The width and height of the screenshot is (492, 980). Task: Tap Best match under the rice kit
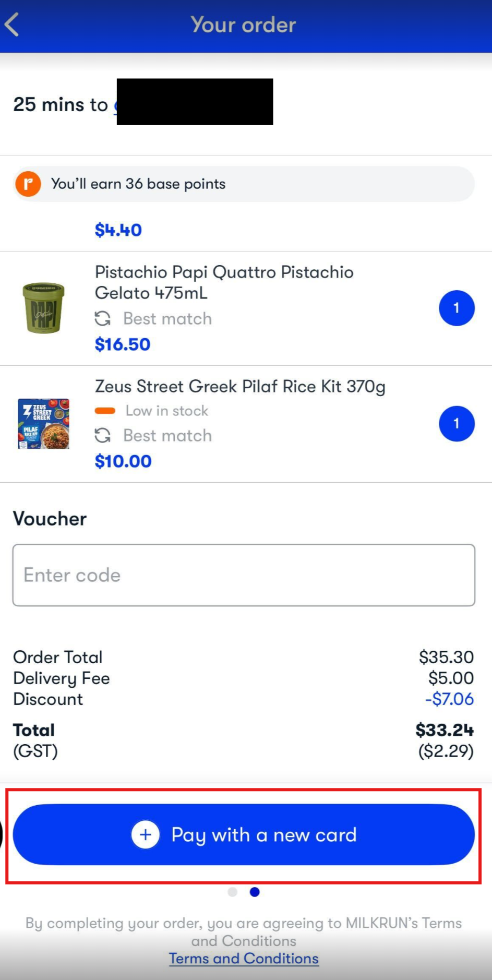tap(167, 435)
